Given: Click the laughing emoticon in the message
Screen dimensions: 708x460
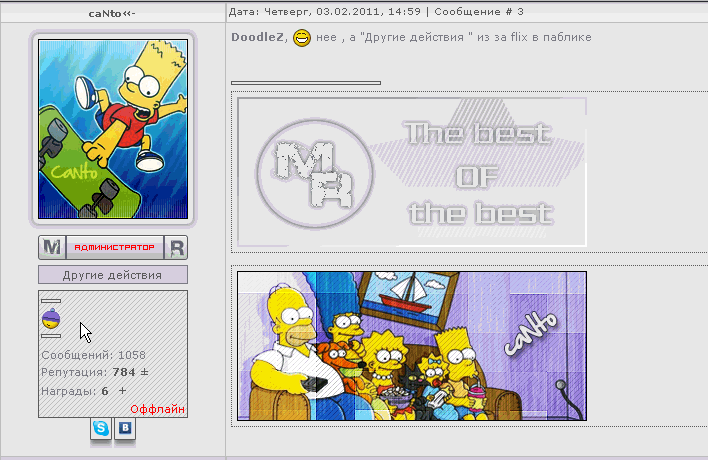Looking at the screenshot, I should 301,38.
